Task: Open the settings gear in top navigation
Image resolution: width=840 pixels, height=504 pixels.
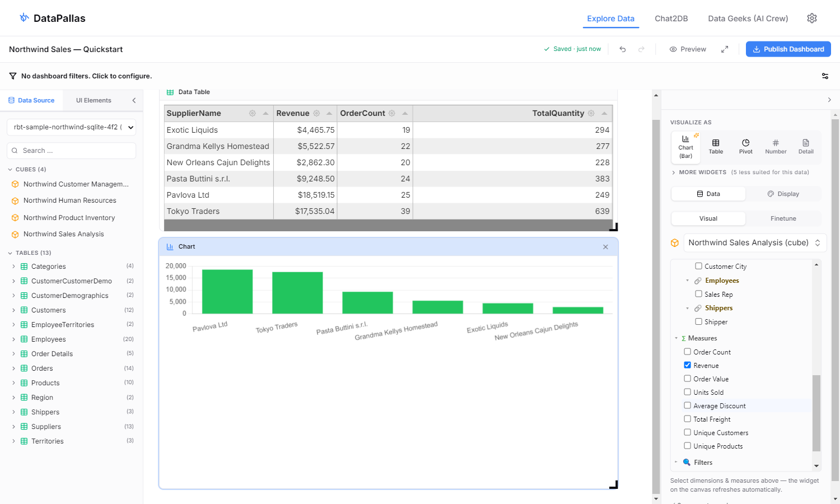Action: [x=811, y=18]
